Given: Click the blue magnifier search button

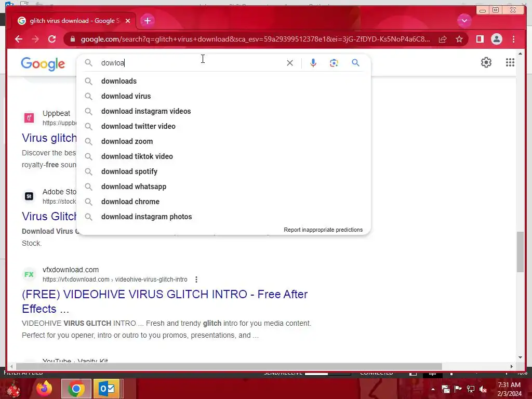Looking at the screenshot, I should point(355,63).
